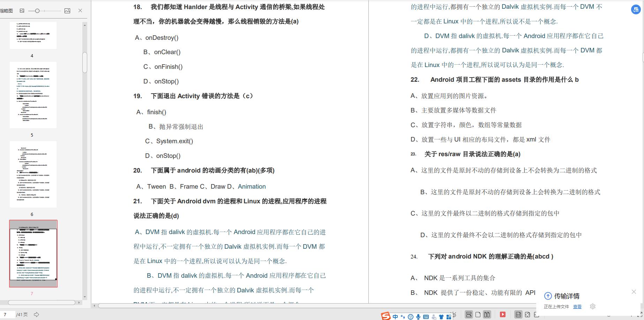The image size is (644, 320).
Task: Open the Sogou emoji panel icon
Action: [411, 317]
